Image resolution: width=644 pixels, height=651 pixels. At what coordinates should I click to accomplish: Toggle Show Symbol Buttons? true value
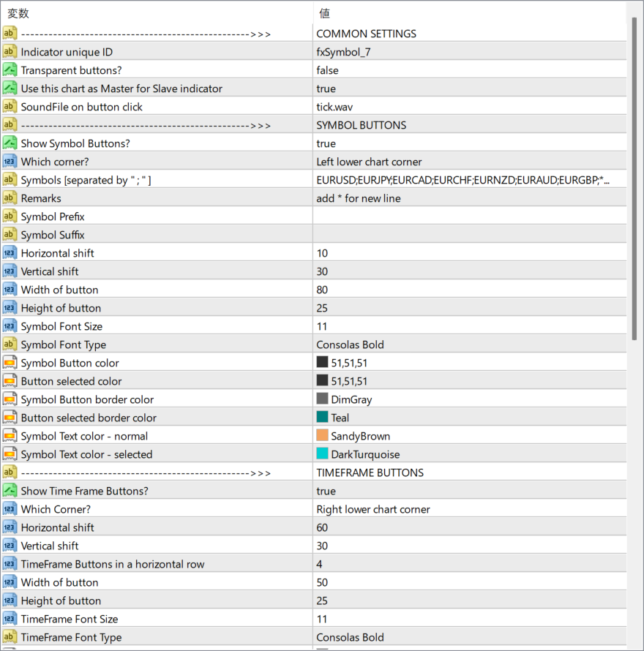[x=468, y=143]
